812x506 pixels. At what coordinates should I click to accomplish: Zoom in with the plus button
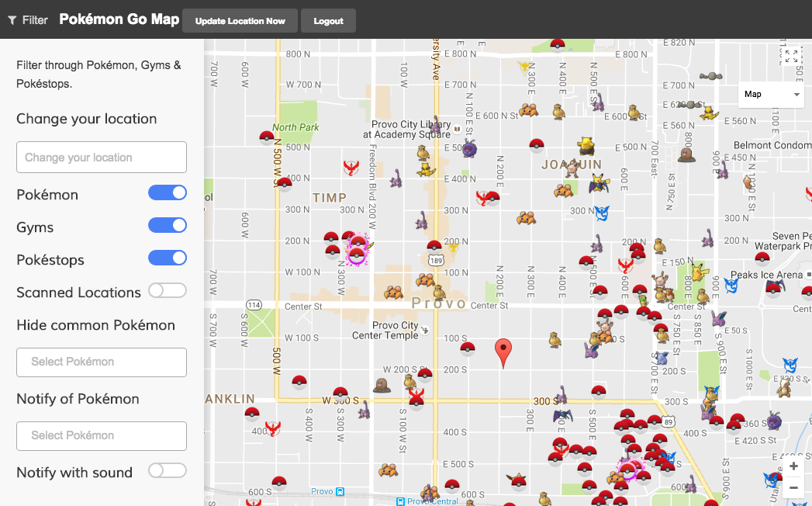793,466
